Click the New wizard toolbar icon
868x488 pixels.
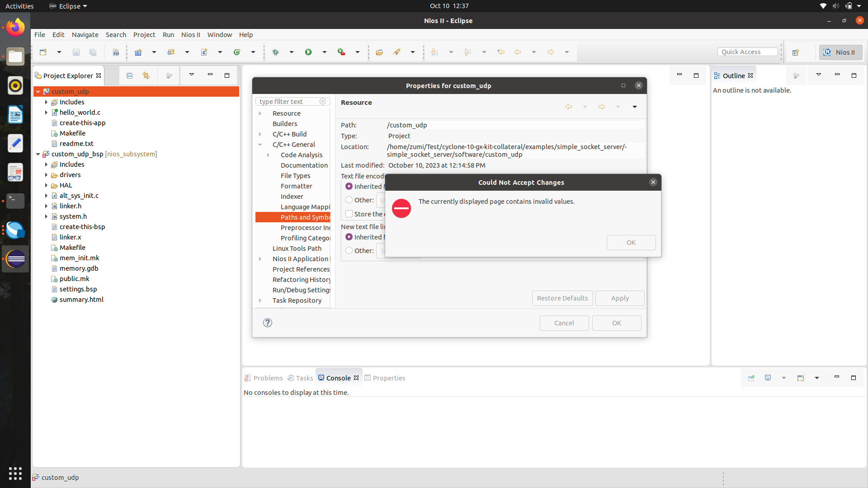pyautogui.click(x=43, y=52)
